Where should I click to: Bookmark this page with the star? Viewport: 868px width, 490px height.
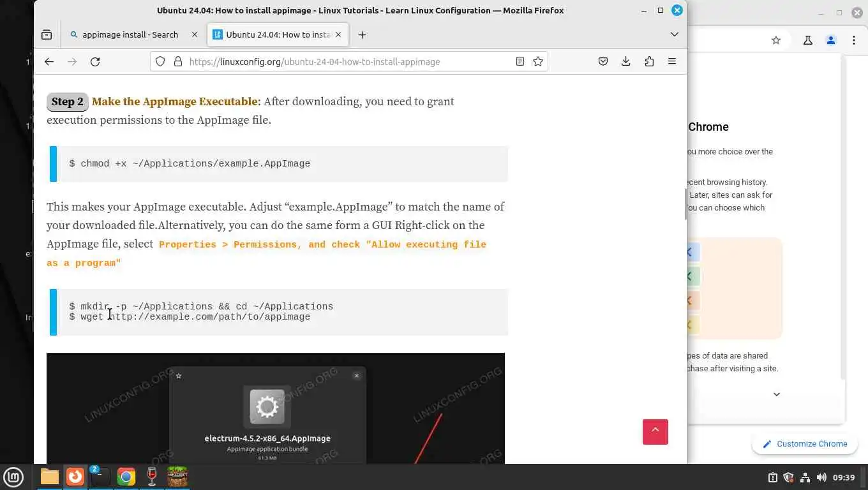[x=538, y=61]
